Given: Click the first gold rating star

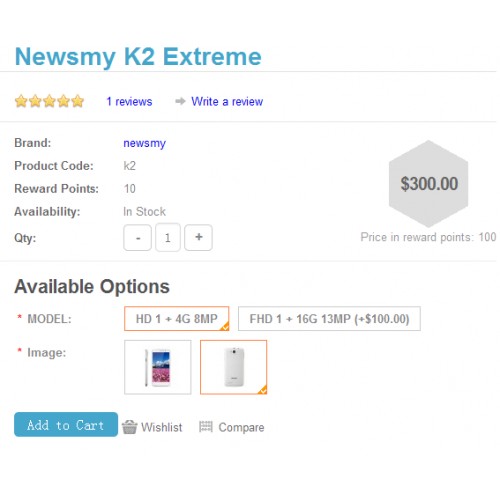Looking at the screenshot, I should pos(21,101).
